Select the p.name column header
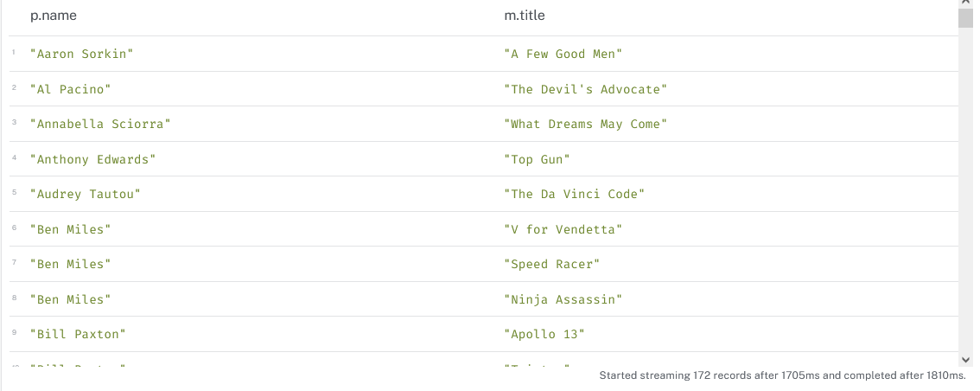 [x=53, y=16]
